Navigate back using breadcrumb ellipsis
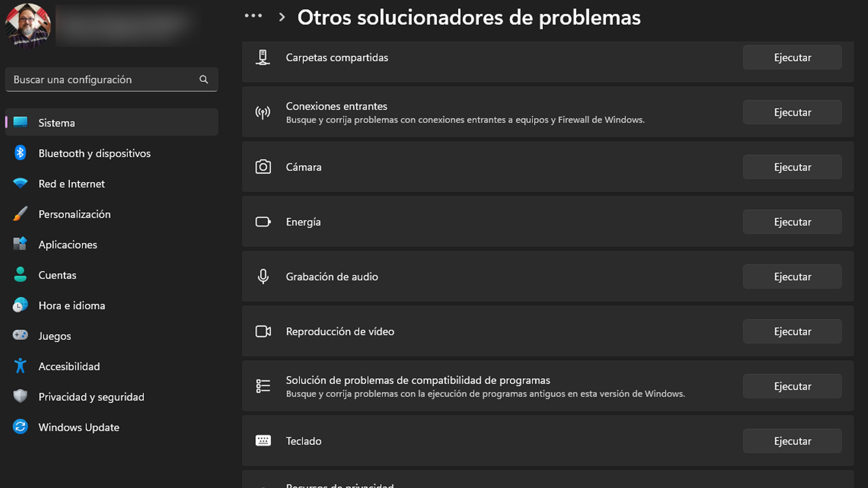Viewport: 868px width, 488px height. point(252,17)
